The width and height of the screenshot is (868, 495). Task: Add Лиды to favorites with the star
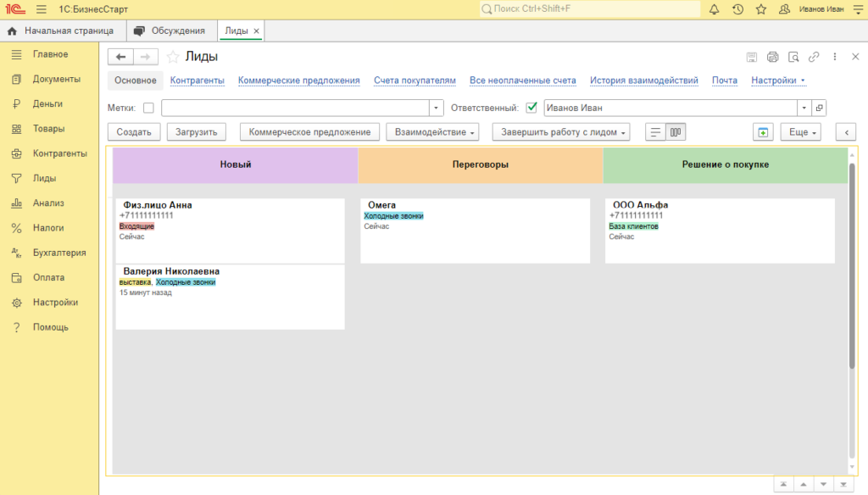coord(173,57)
